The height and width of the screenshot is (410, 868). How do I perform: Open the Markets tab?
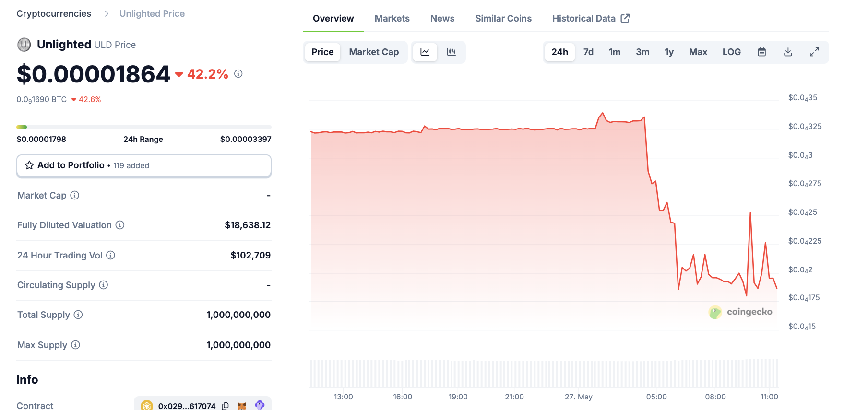click(x=392, y=18)
